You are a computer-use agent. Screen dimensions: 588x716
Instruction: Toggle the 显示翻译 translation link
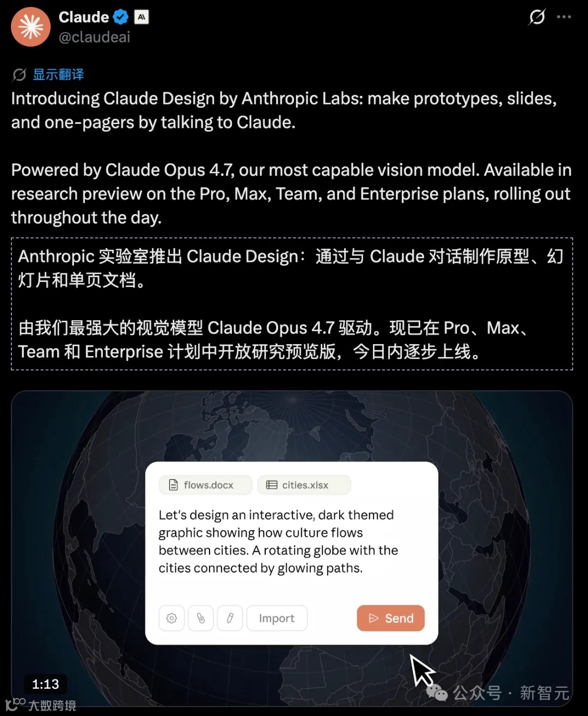[58, 75]
